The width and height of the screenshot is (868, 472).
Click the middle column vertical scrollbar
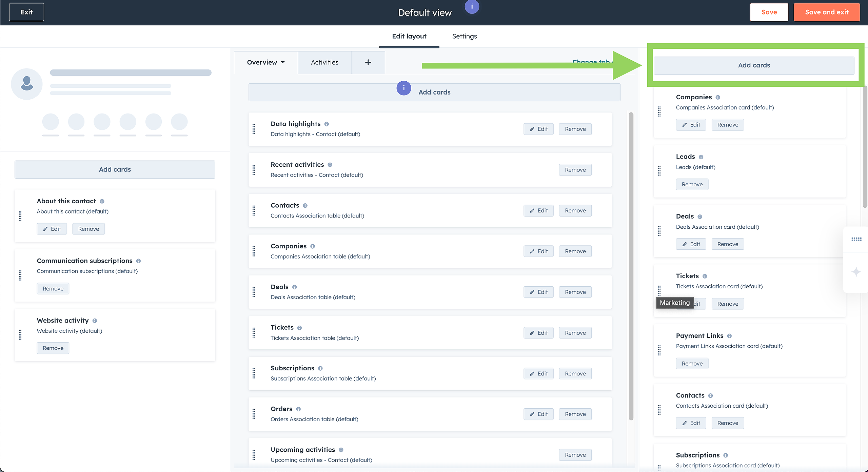click(x=631, y=266)
